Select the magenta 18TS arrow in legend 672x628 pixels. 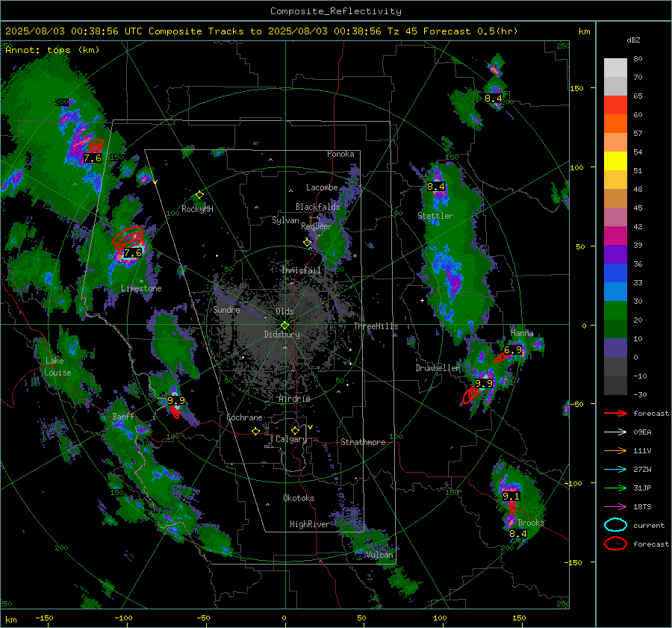[x=615, y=507]
